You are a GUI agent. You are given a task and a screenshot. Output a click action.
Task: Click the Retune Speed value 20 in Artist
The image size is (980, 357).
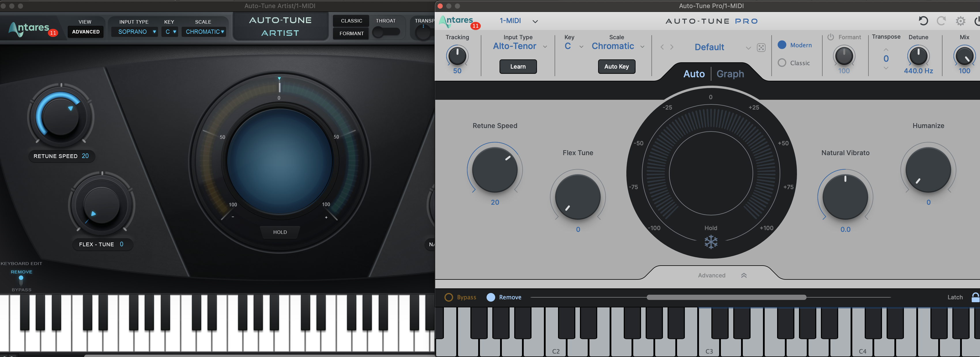click(x=85, y=156)
